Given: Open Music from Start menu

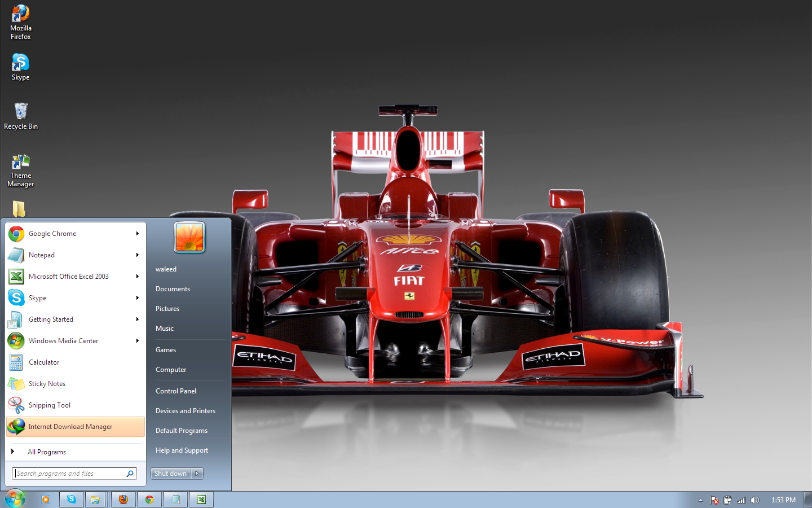Looking at the screenshot, I should [x=165, y=329].
